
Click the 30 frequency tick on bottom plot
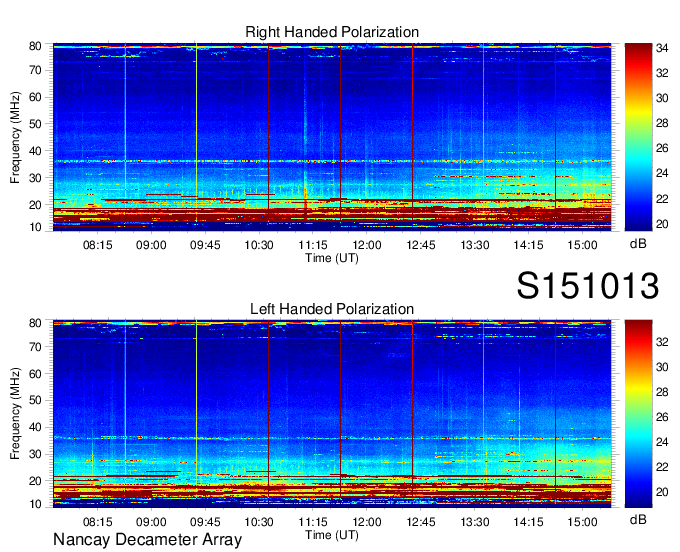(35, 454)
